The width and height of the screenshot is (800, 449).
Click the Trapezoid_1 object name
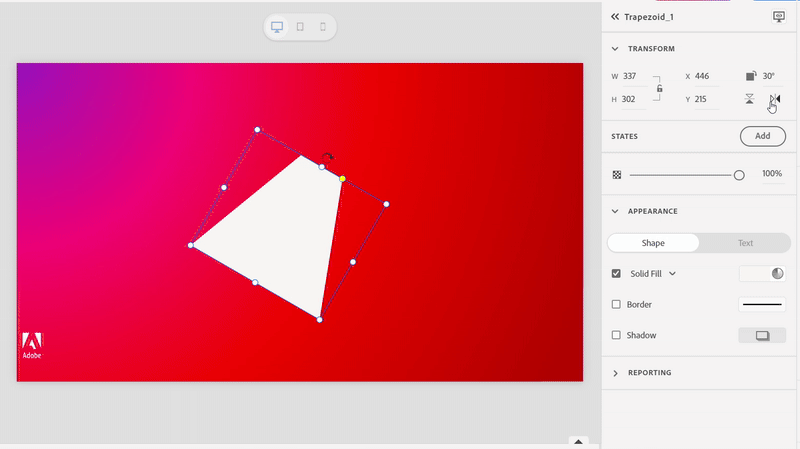(649, 17)
